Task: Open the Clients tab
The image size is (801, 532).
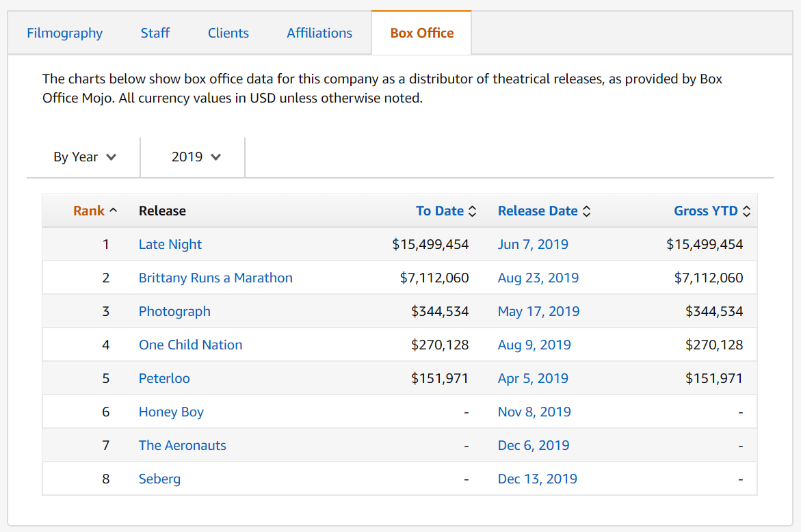Action: (x=228, y=33)
